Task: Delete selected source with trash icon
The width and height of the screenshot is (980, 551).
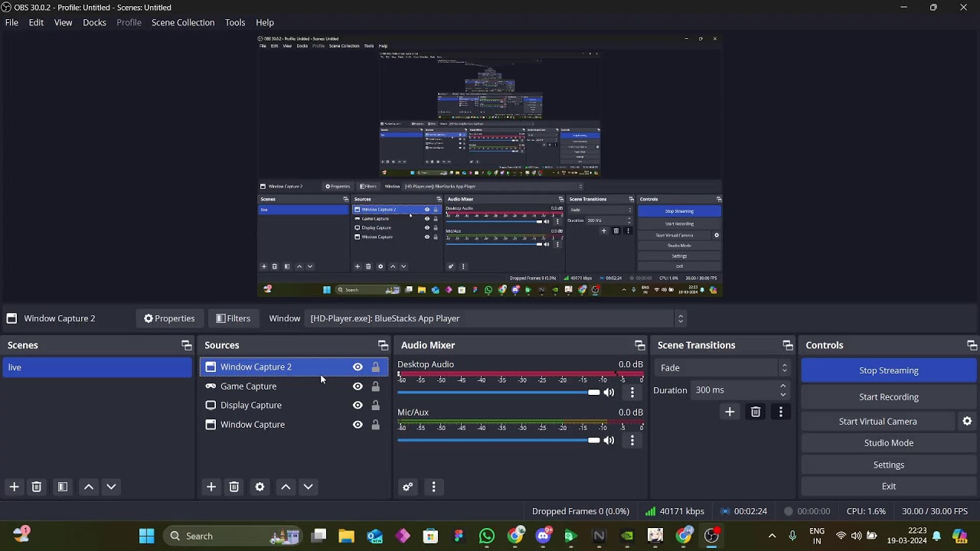Action: (x=234, y=487)
